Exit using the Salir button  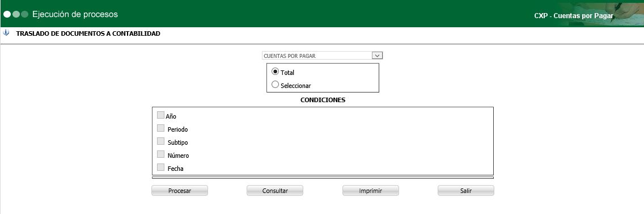click(x=466, y=191)
